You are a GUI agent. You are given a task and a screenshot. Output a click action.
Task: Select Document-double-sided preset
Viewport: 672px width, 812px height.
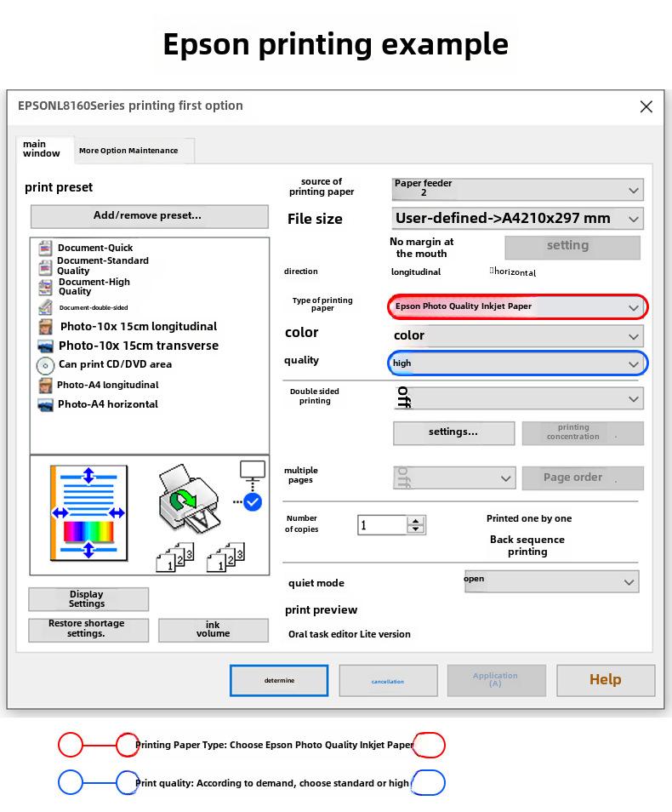tap(94, 307)
